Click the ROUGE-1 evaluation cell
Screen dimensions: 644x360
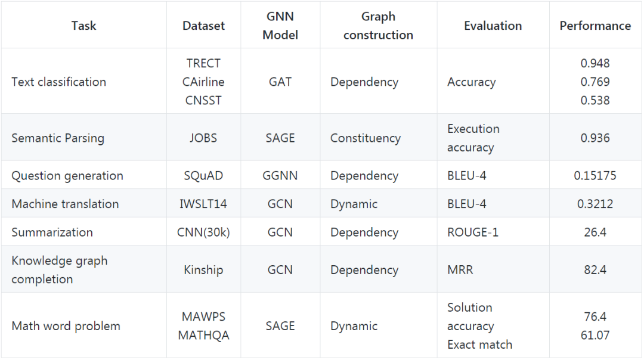coord(493,232)
